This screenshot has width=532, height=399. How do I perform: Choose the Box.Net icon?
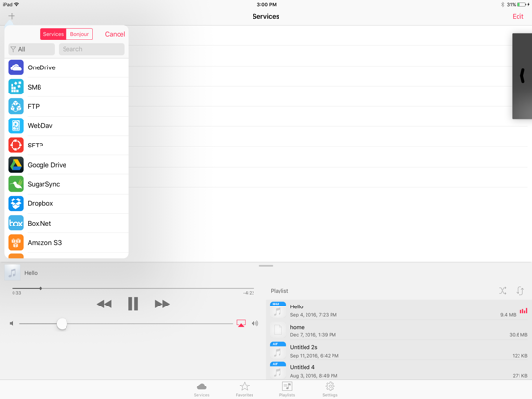(16, 223)
